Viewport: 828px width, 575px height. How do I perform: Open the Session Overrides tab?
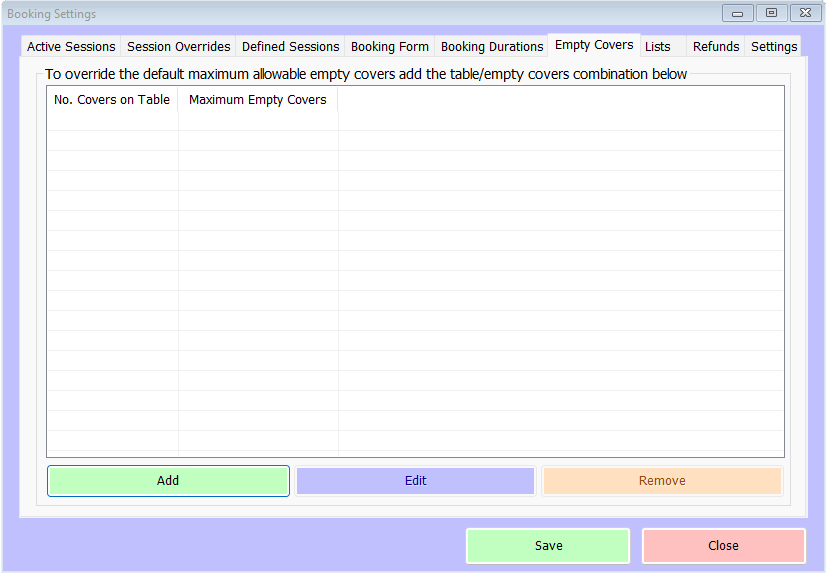click(178, 47)
